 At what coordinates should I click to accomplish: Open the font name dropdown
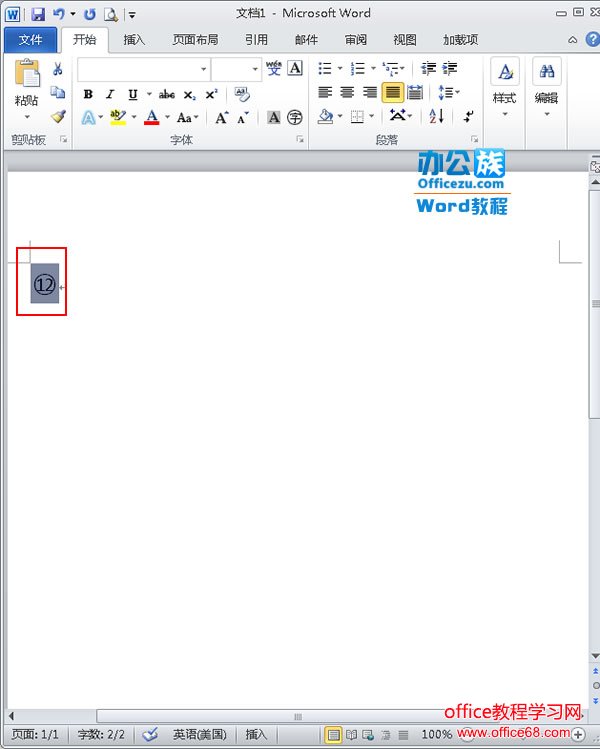(x=204, y=69)
